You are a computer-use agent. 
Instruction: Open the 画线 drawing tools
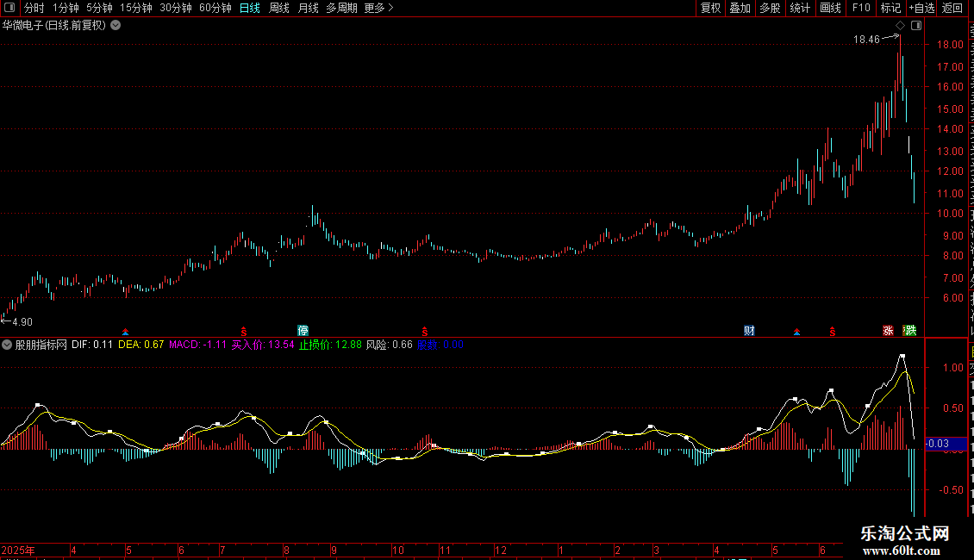tap(831, 8)
